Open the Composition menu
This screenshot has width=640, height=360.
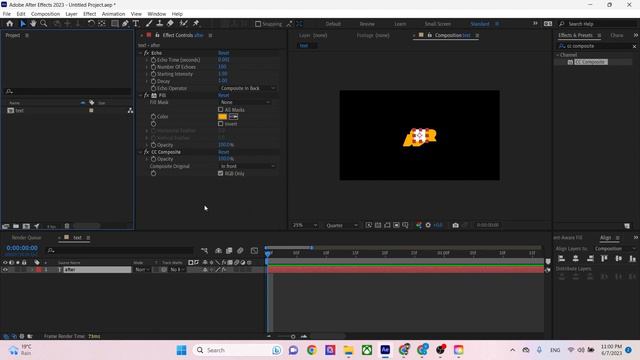(x=45, y=14)
